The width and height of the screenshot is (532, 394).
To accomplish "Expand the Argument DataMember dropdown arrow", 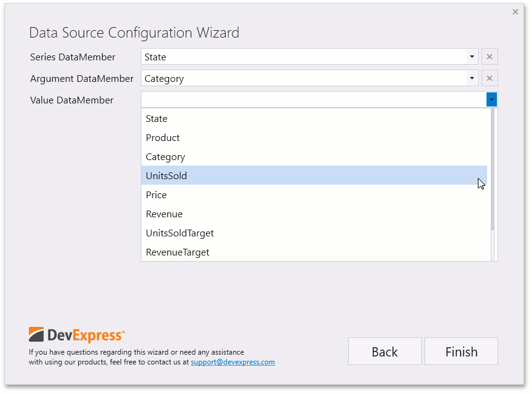I will coord(472,78).
